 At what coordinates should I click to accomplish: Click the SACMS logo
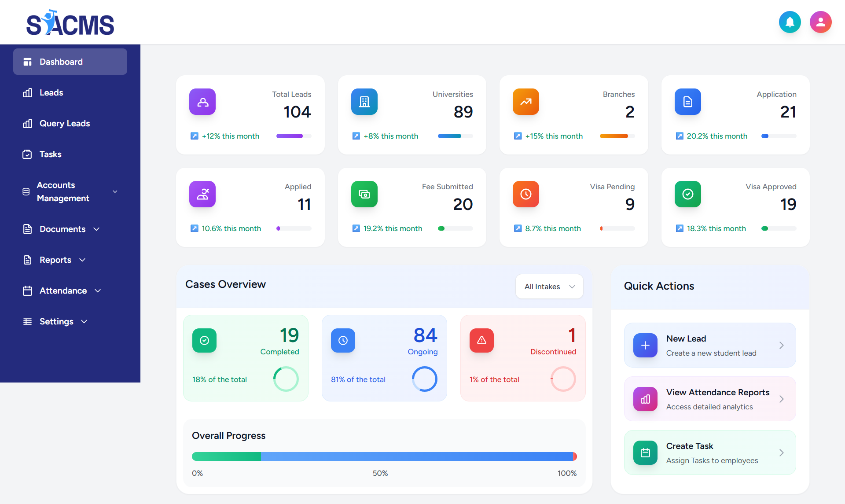click(70, 23)
